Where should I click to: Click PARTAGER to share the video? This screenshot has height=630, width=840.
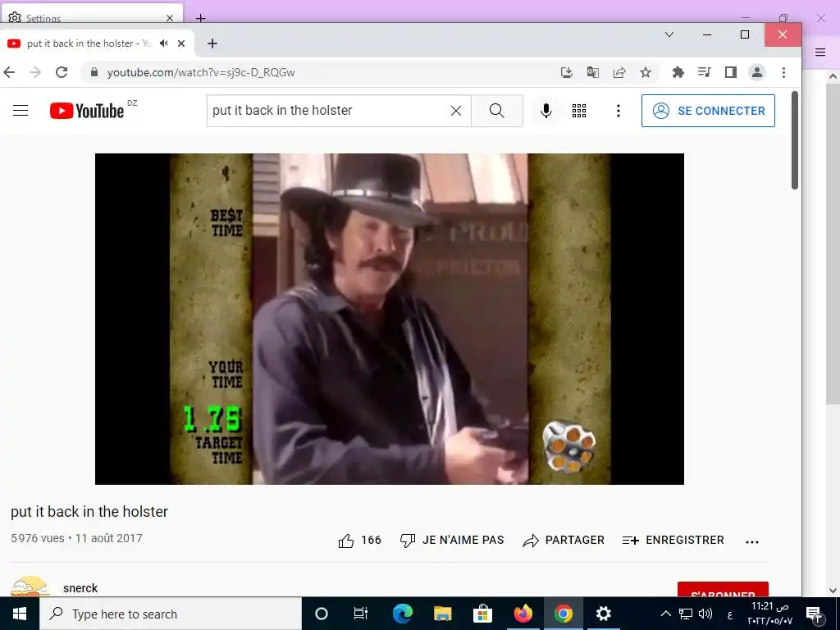click(564, 540)
